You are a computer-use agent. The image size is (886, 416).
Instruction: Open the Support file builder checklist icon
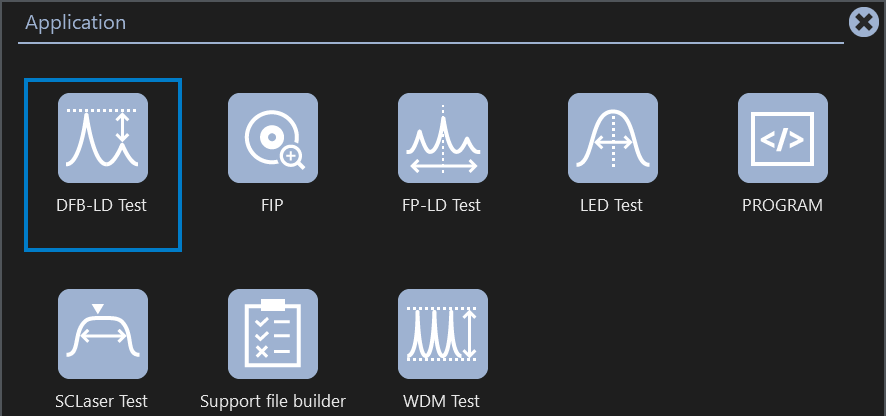273,334
